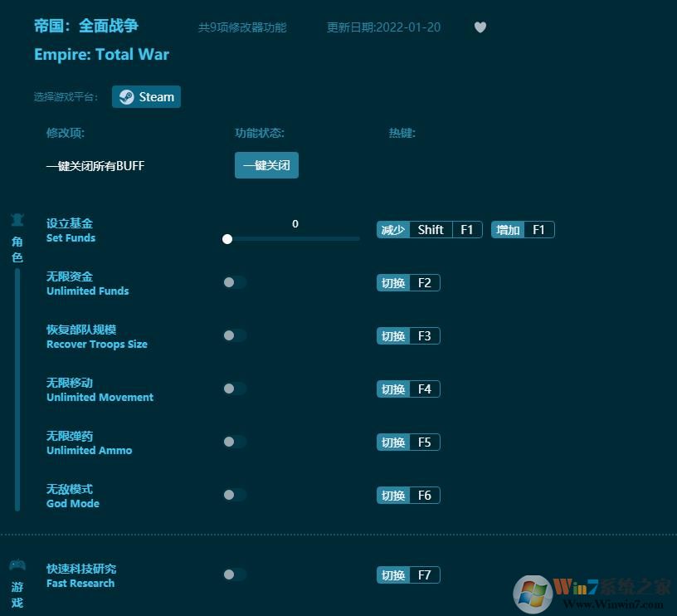The image size is (677, 616).
Task: Click the 增加 F1 button beside Set Funds
Action: click(x=523, y=229)
